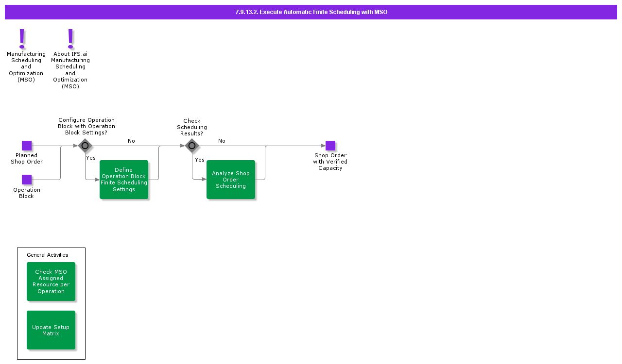
Task: Open Check MSO Assigned Resource per Operation
Action: point(51,281)
